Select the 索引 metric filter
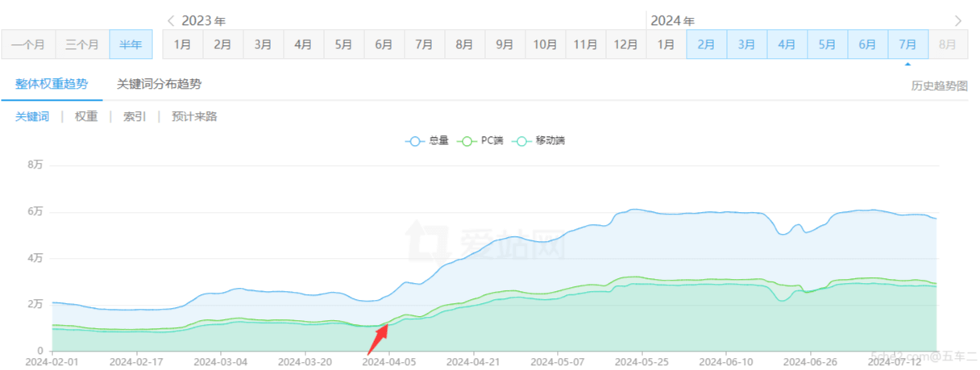The height and width of the screenshot is (370, 980). (135, 117)
